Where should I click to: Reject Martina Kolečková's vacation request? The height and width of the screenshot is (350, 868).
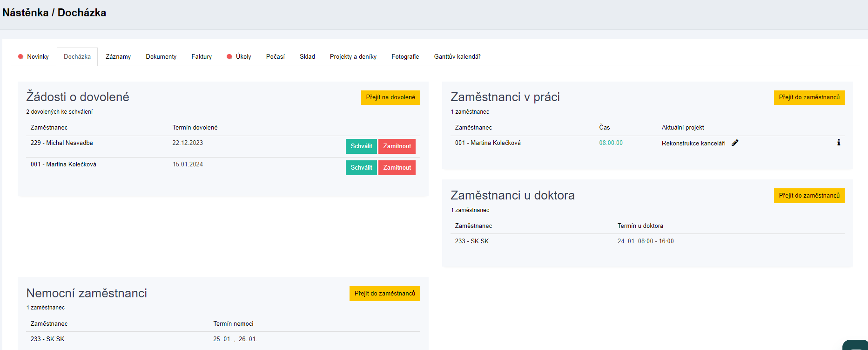coord(397,168)
